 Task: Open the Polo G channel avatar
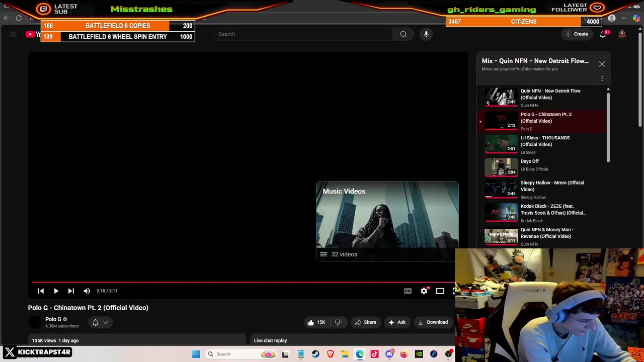click(x=35, y=322)
